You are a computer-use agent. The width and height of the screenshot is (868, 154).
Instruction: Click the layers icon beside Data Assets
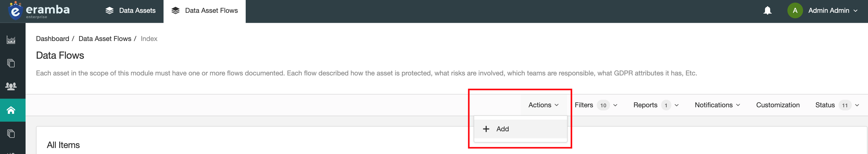(x=110, y=10)
